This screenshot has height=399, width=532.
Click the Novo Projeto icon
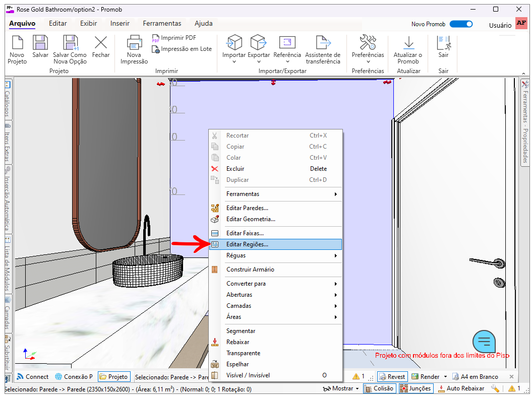point(17,43)
